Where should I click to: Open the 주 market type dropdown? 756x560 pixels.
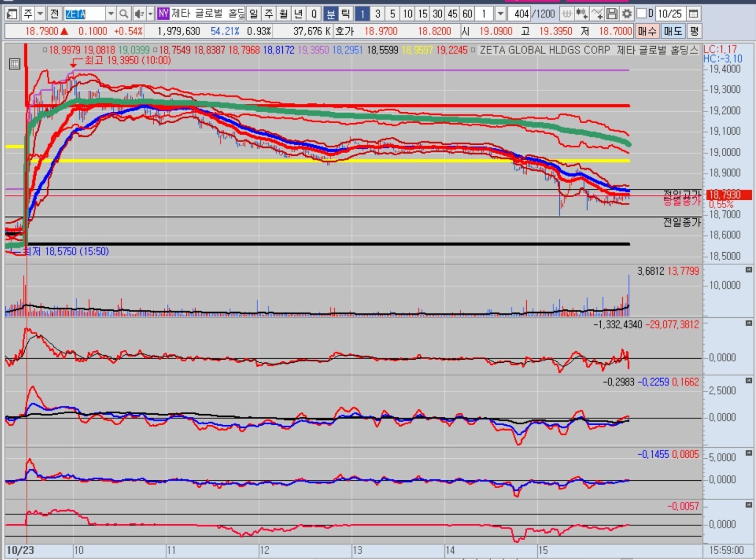[x=40, y=14]
